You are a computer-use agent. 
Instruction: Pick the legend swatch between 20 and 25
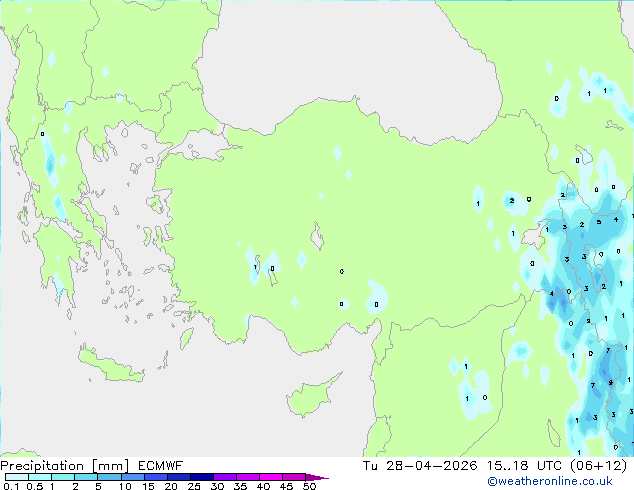pyautogui.click(x=178, y=477)
